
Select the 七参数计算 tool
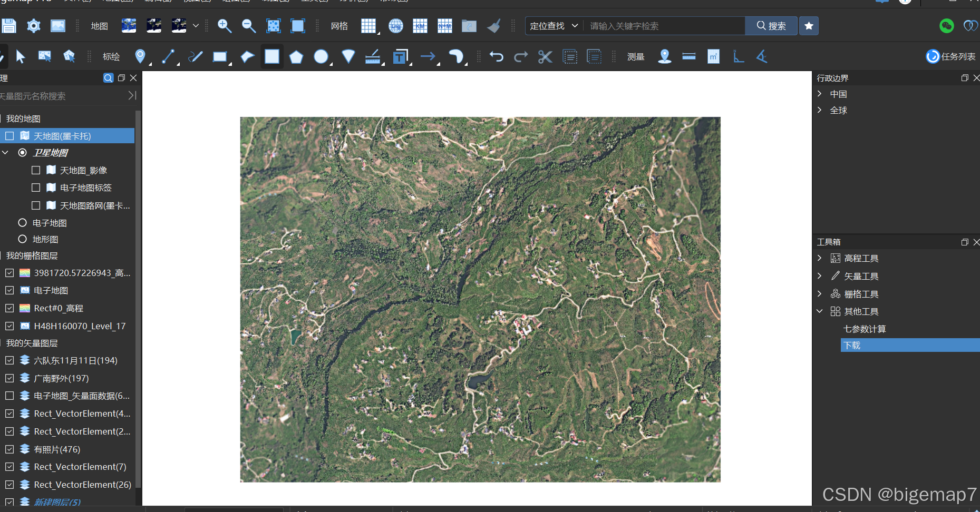click(865, 329)
